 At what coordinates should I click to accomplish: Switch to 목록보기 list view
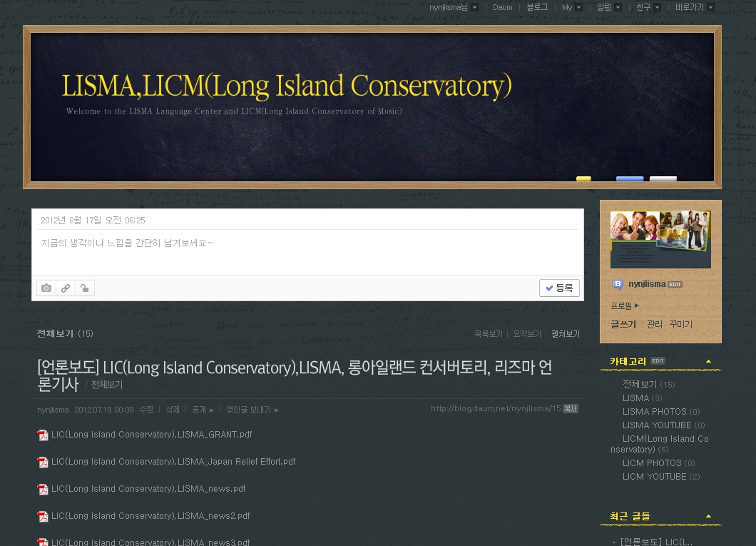click(489, 334)
